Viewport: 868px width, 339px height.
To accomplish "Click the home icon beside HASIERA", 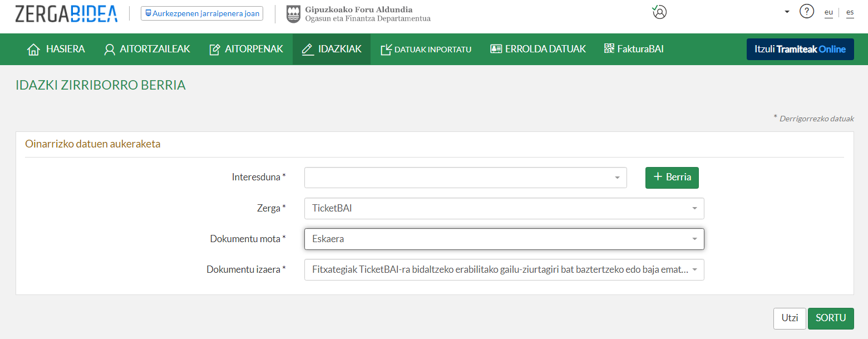I will tap(33, 50).
